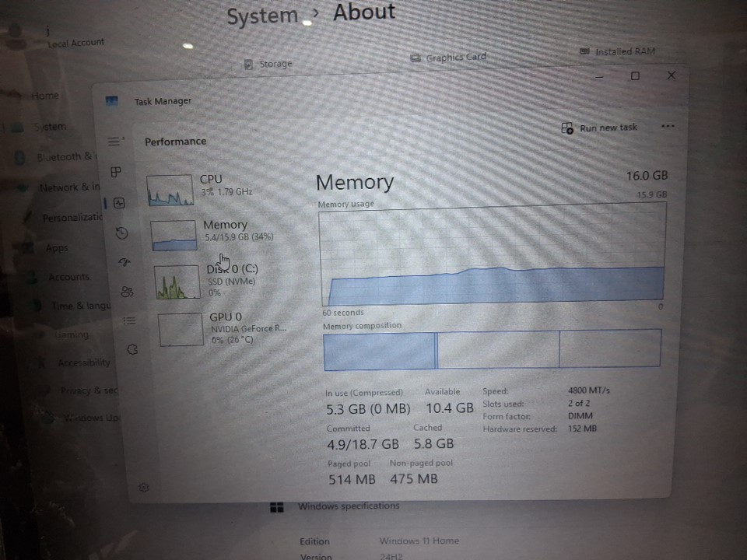Image resolution: width=747 pixels, height=560 pixels.
Task: Open the three-dot more options menu
Action: [x=667, y=126]
